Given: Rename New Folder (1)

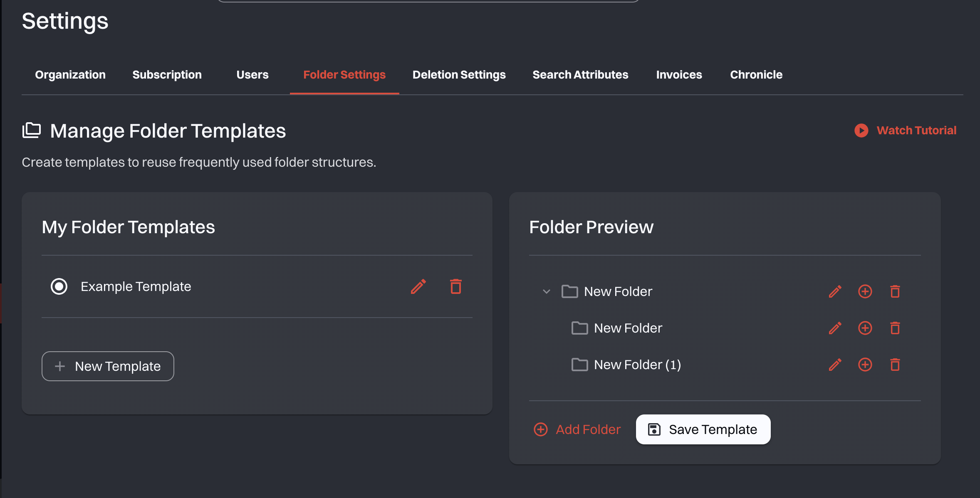Looking at the screenshot, I should point(834,365).
